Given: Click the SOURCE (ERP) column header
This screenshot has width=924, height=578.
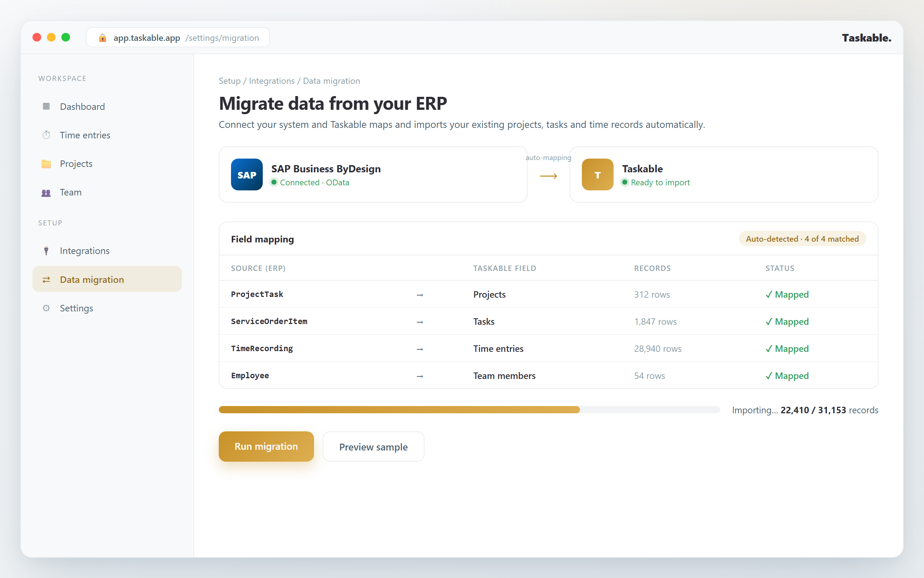Looking at the screenshot, I should tap(258, 268).
